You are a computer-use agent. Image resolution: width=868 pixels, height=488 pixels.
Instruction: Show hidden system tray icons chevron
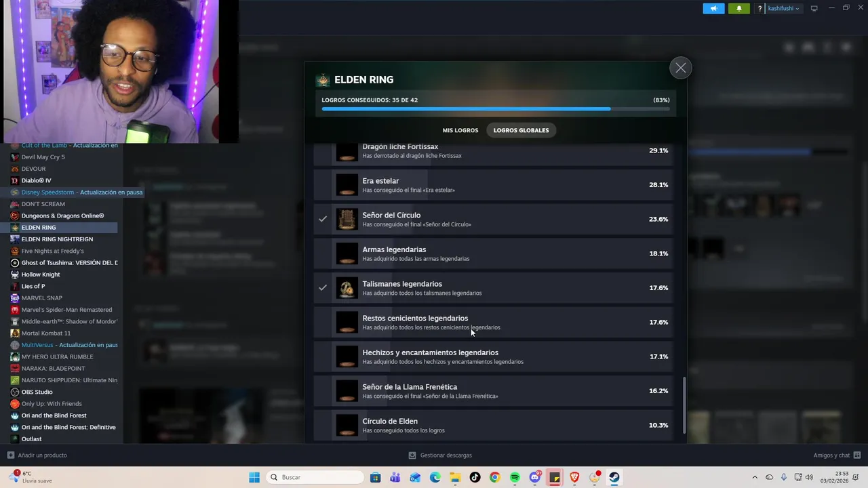click(755, 477)
